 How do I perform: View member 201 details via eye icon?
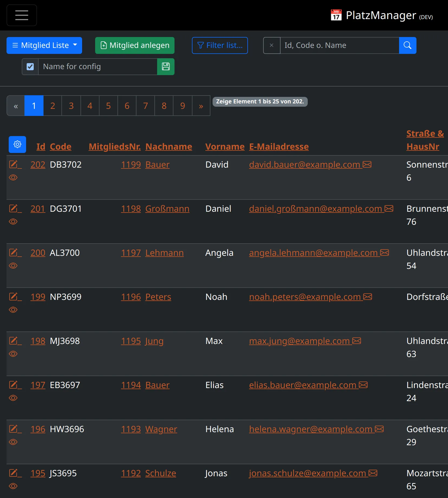[13, 222]
